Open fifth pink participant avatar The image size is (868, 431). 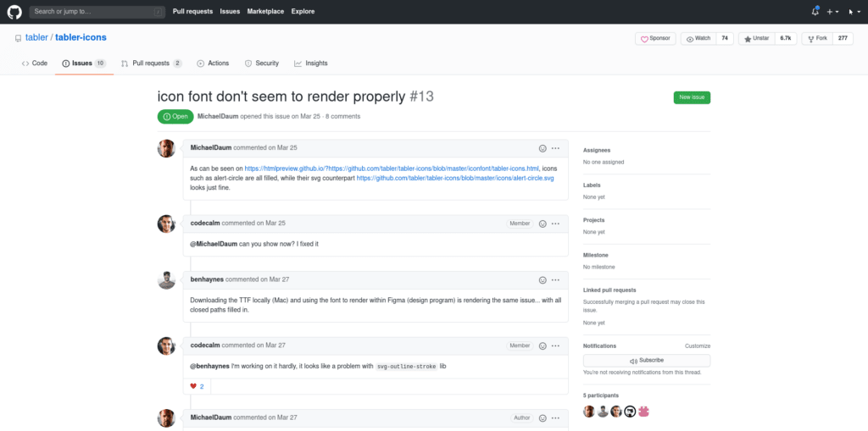(x=643, y=411)
